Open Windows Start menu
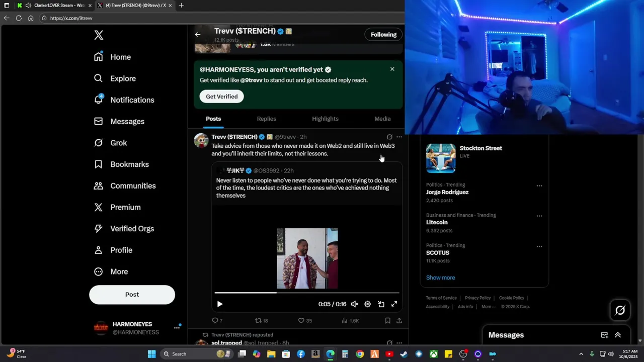This screenshot has width=644, height=362. (151, 354)
